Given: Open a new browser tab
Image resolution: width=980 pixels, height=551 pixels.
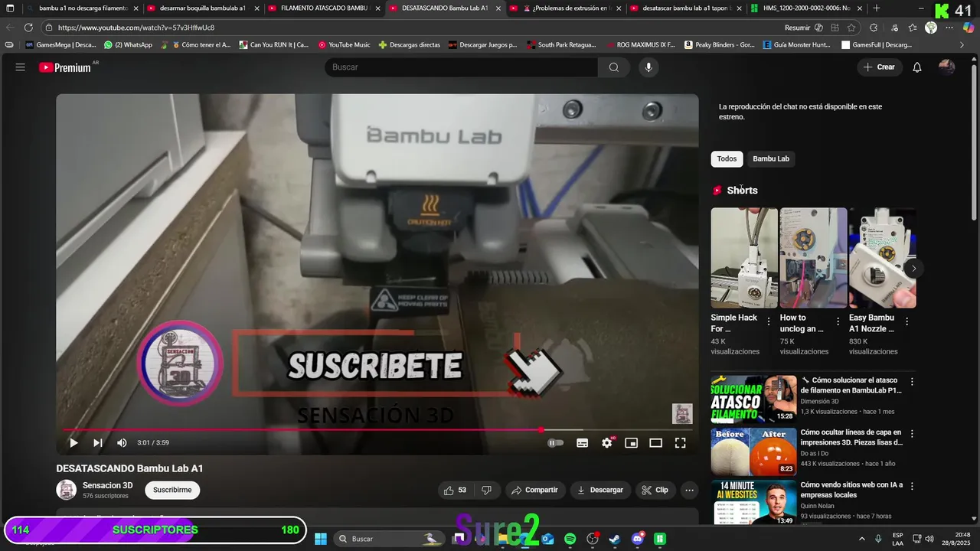Looking at the screenshot, I should (877, 8).
